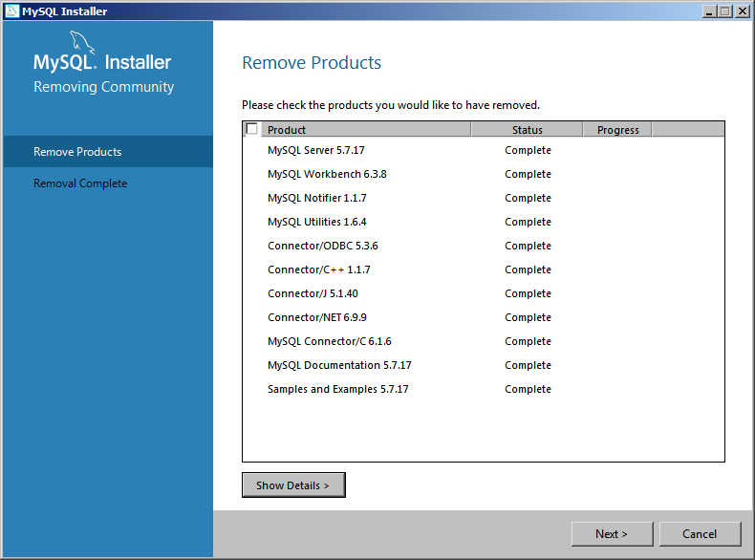Click the Status column header

[528, 130]
